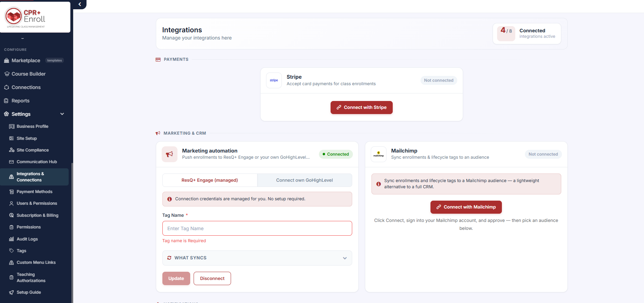Open Payment Methods settings link

(x=34, y=192)
